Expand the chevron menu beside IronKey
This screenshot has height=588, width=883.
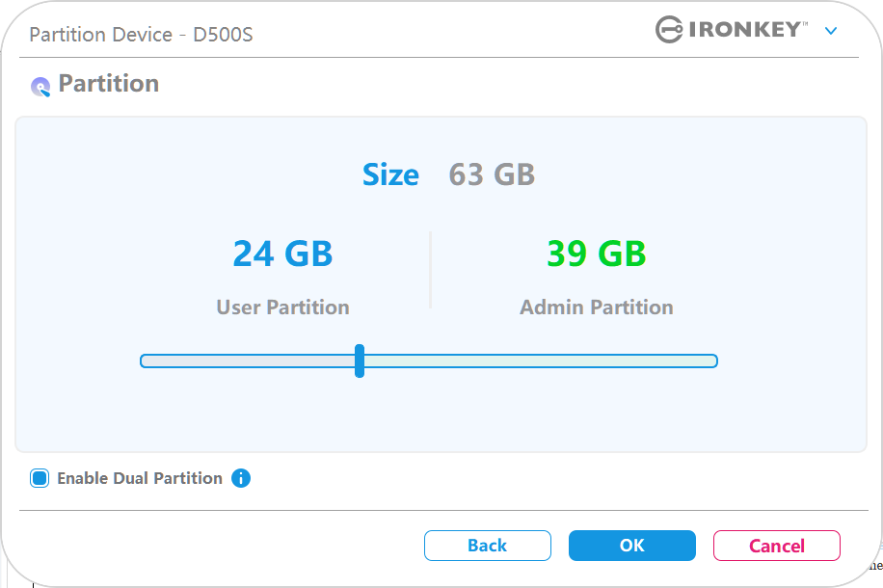[x=831, y=31]
